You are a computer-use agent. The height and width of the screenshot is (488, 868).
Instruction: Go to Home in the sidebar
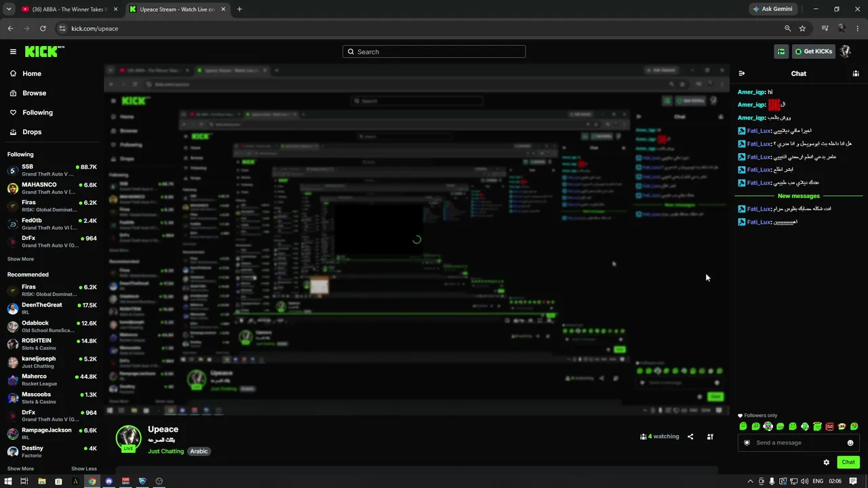(x=31, y=74)
